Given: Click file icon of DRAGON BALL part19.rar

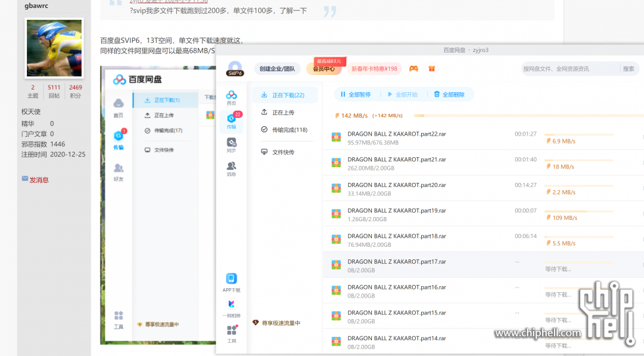Looking at the screenshot, I should tap(336, 214).
